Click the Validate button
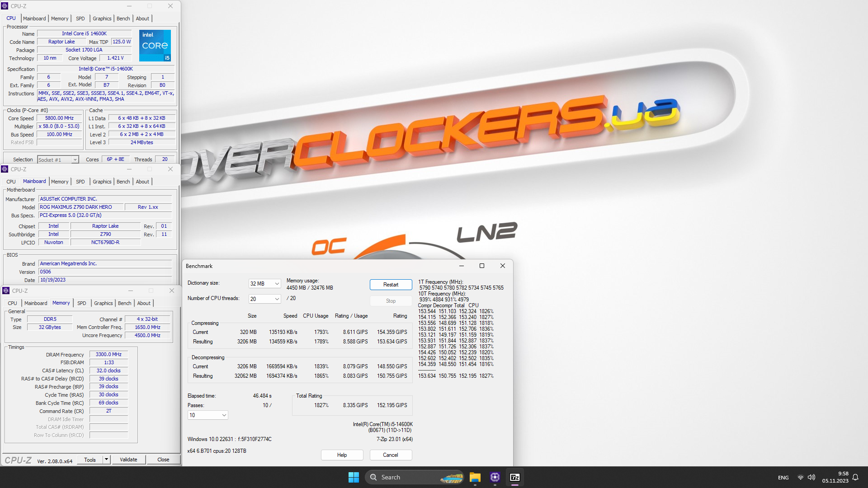Image resolution: width=868 pixels, height=488 pixels. coord(128,460)
